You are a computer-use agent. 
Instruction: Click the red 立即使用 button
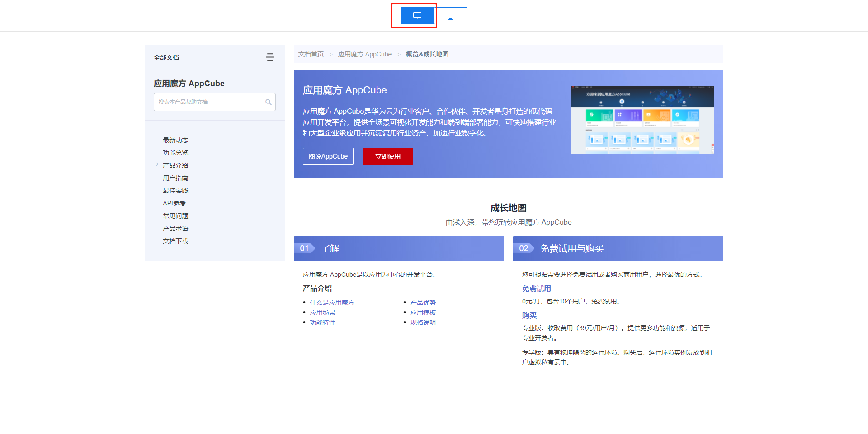388,156
